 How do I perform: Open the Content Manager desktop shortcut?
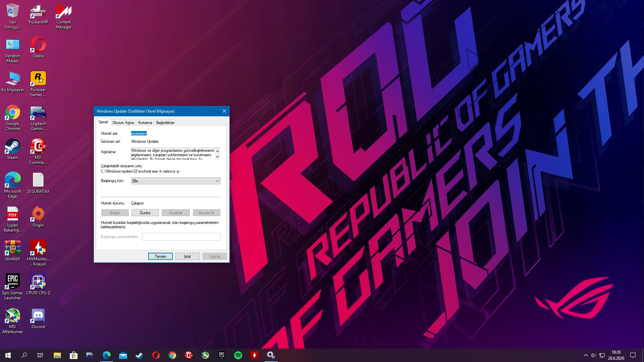[63, 16]
